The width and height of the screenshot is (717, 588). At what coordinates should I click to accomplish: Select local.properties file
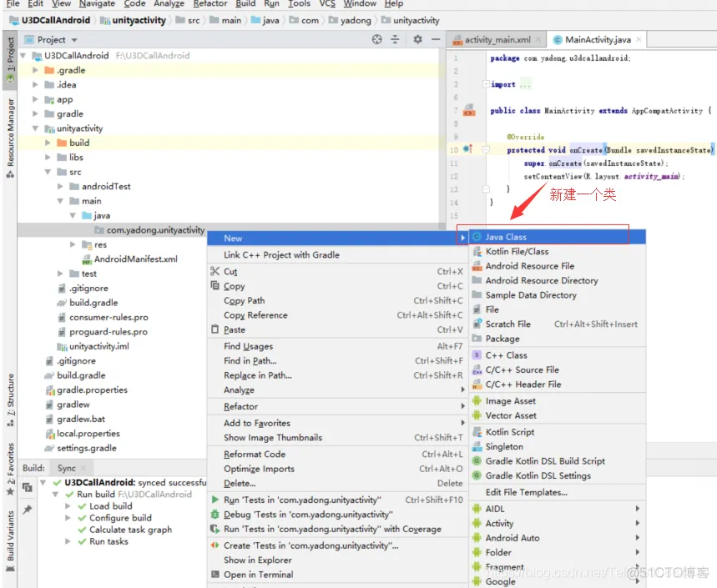88,434
